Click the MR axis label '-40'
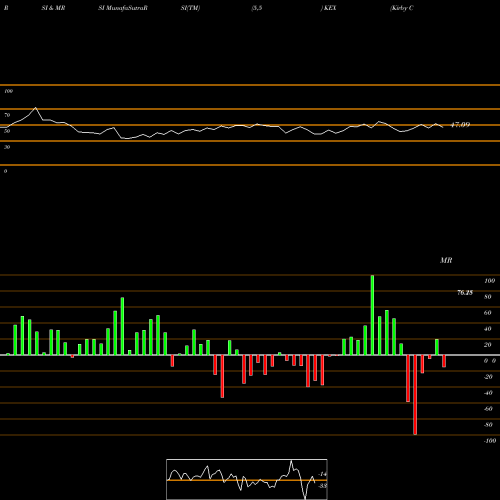The height and width of the screenshot is (500, 500). tap(488, 393)
